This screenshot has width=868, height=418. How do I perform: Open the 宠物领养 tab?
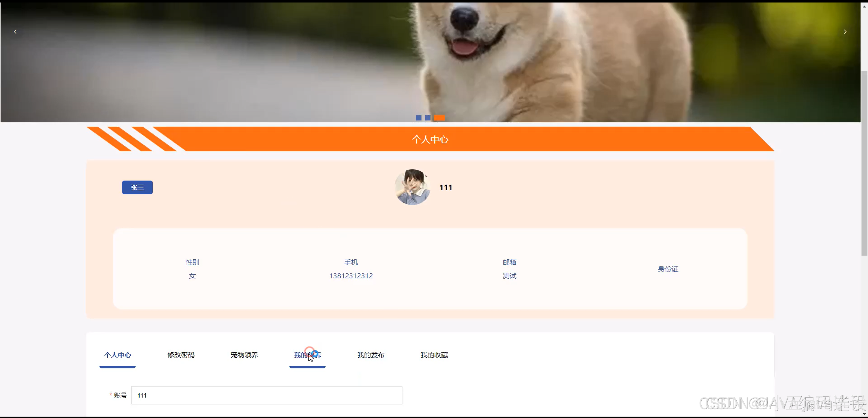(244, 355)
